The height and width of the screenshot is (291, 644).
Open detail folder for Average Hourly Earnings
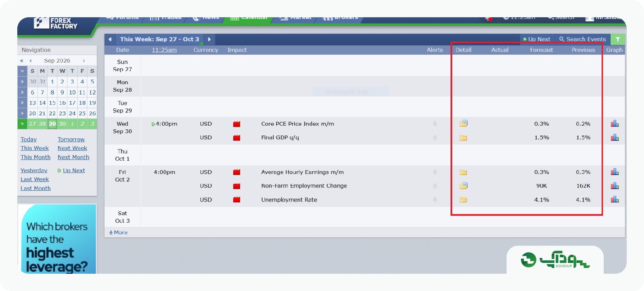[463, 172]
